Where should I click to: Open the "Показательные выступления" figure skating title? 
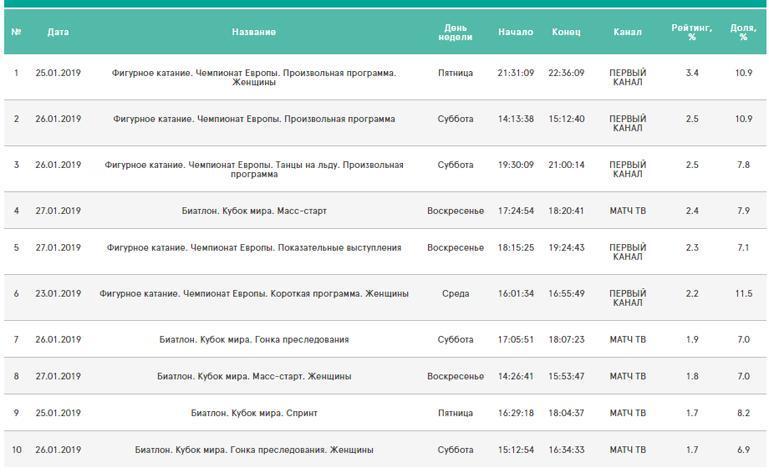pyautogui.click(x=254, y=247)
